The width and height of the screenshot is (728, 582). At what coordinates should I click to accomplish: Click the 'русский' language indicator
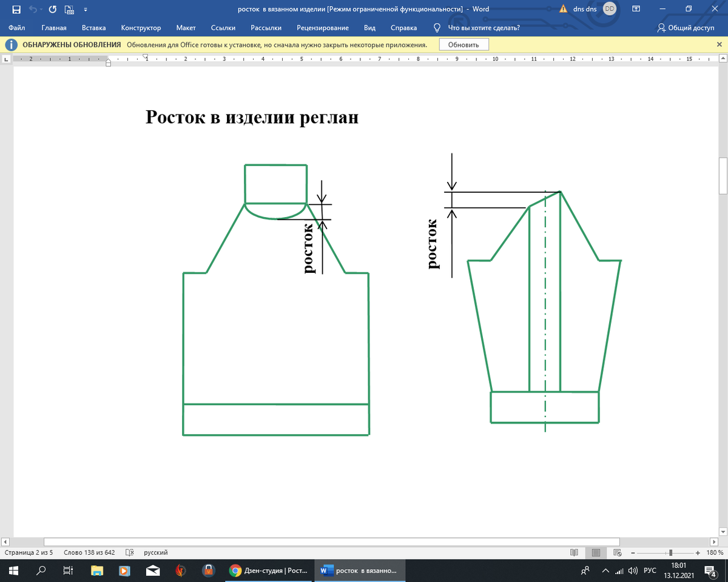click(x=156, y=553)
